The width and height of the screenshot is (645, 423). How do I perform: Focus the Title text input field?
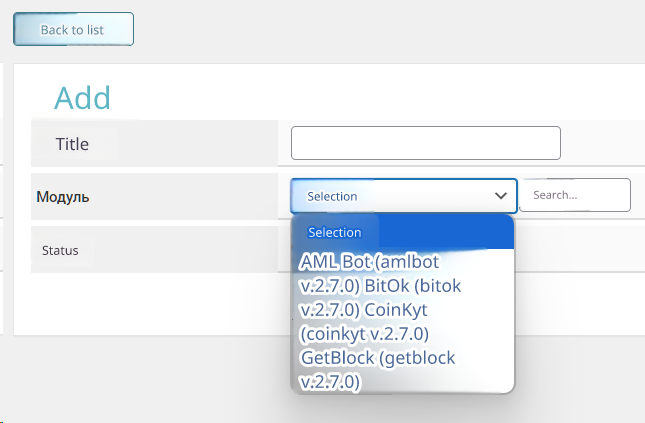(x=425, y=143)
